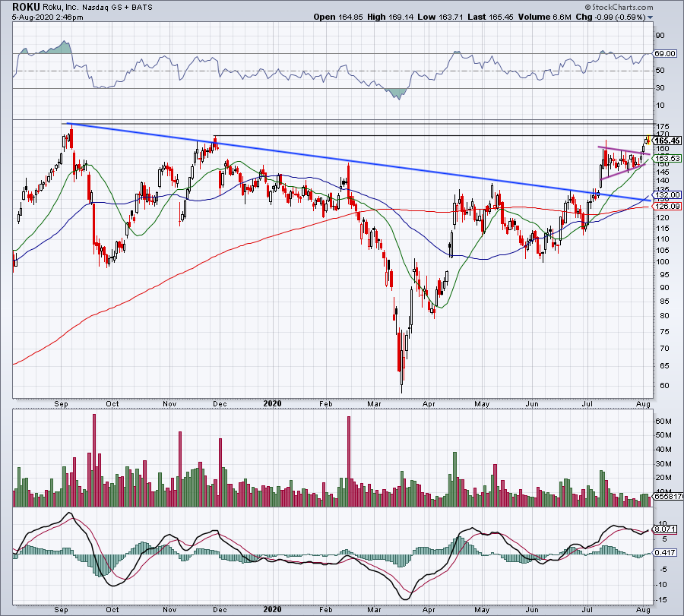Click 'Nov' on the axis under price panel
Image resolution: width=684 pixels, height=616 pixels.
point(169,403)
